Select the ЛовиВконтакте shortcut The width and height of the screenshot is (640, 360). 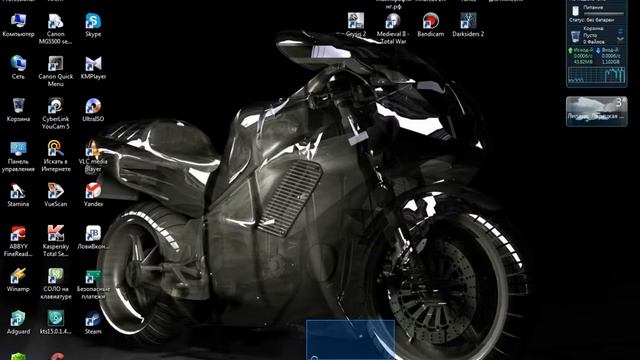point(93,238)
